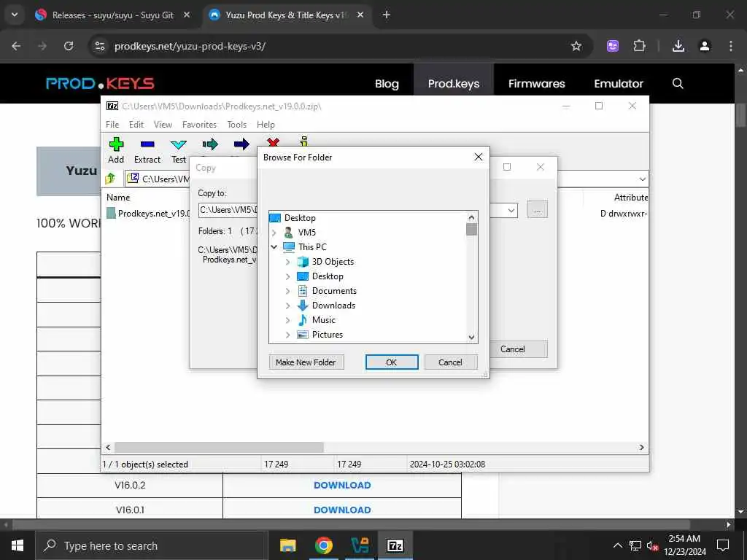Select Desktop under This PC

click(328, 276)
